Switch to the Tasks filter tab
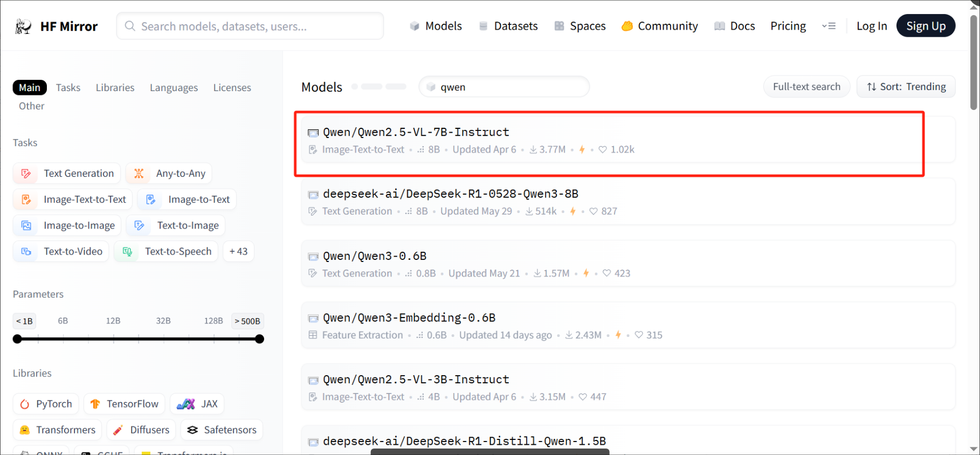980x455 pixels. pyautogui.click(x=68, y=87)
